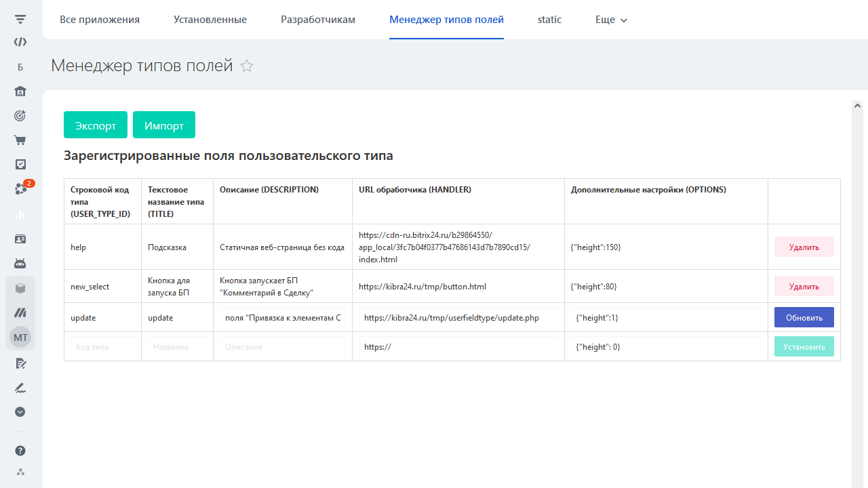Screen dimensions: 868x488
Task: Click the MT avatar in sidebar
Action: [20, 338]
